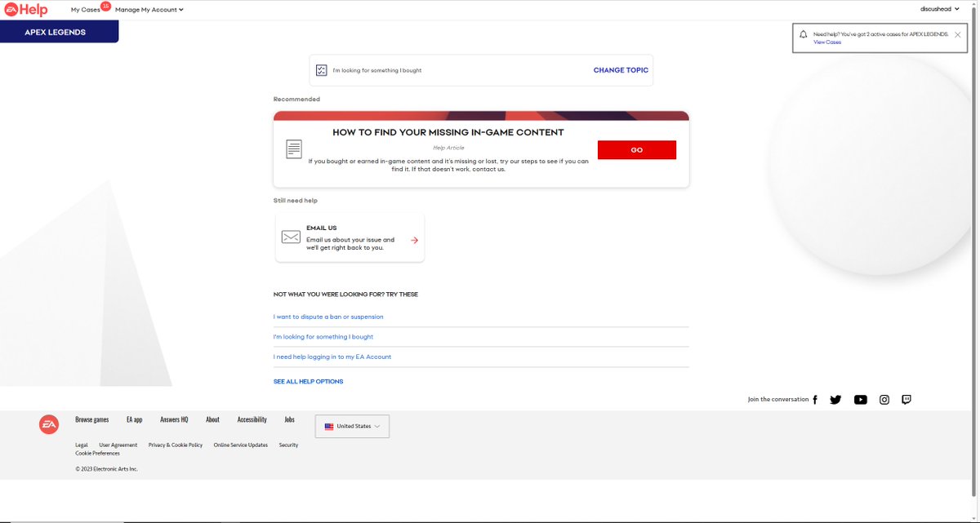Viewport: 980px width, 523px height.
Task: Open EA Facebook page icon
Action: click(x=815, y=400)
